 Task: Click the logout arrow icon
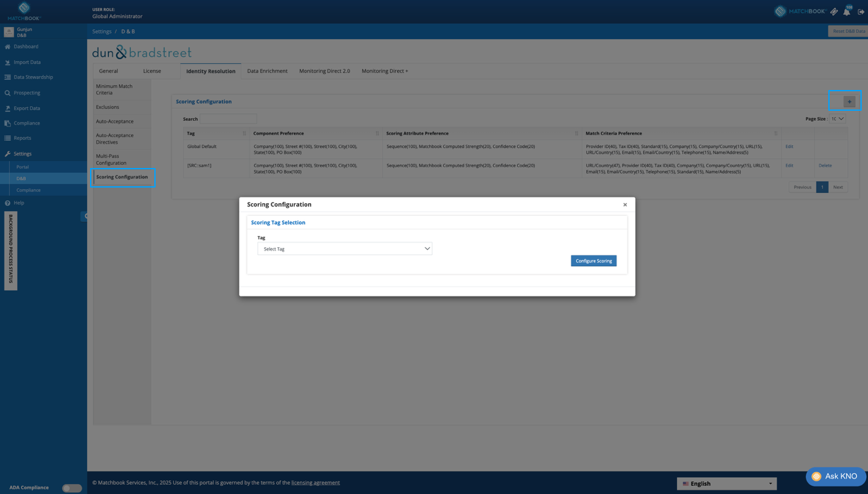click(x=861, y=11)
